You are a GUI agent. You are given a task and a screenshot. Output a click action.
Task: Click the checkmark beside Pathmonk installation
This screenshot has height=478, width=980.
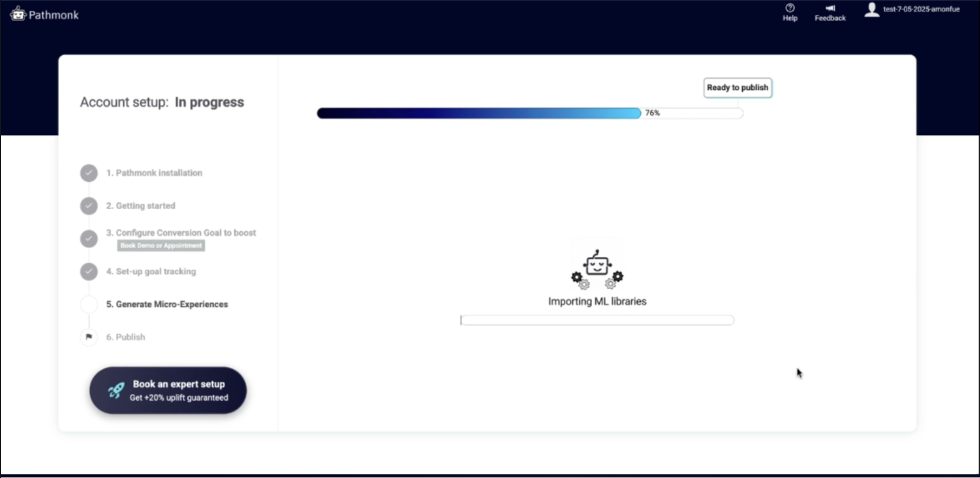[89, 173]
